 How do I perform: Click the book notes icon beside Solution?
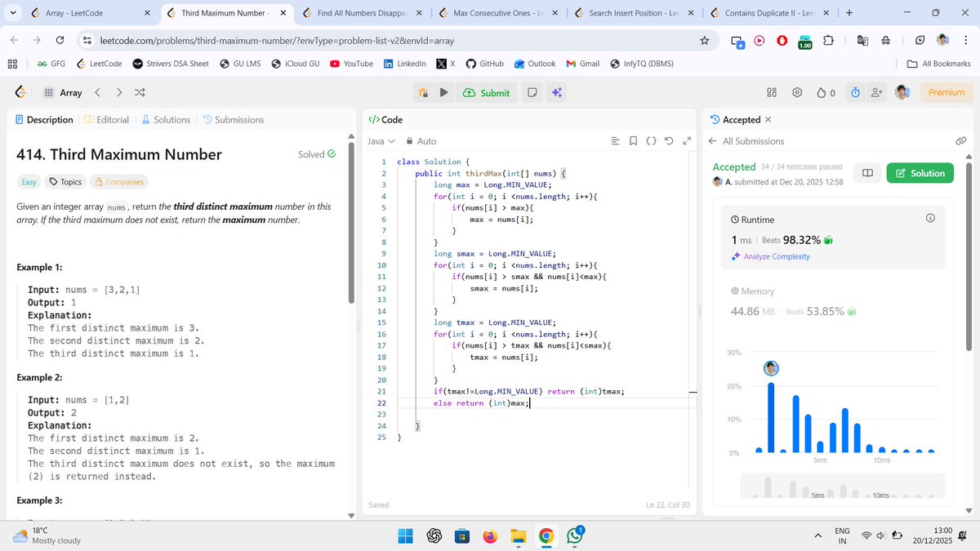tap(867, 173)
